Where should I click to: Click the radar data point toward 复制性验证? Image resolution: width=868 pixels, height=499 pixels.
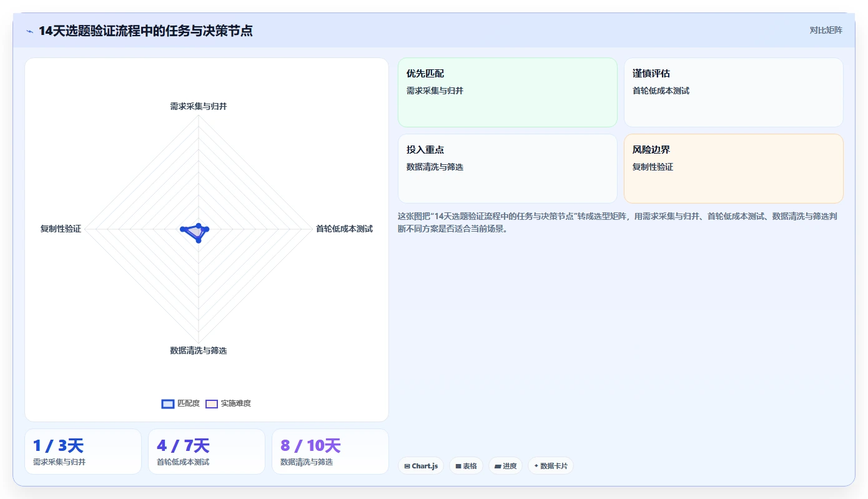pyautogui.click(x=182, y=229)
